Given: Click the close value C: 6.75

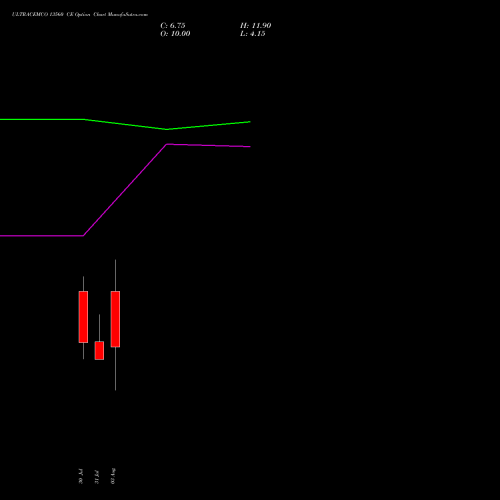Looking at the screenshot, I should [x=173, y=26].
